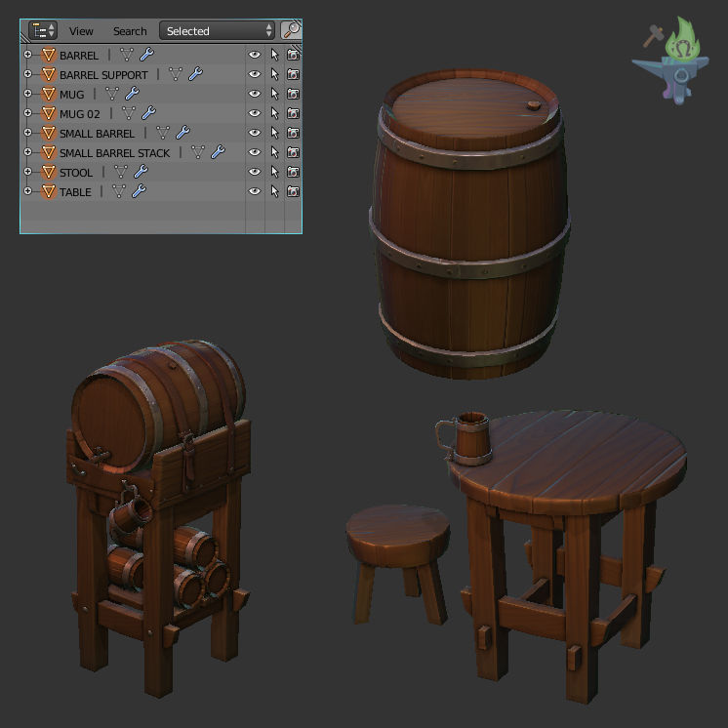Toggle renderability of the TABLE object
This screenshot has height=728, width=728.
click(x=293, y=191)
